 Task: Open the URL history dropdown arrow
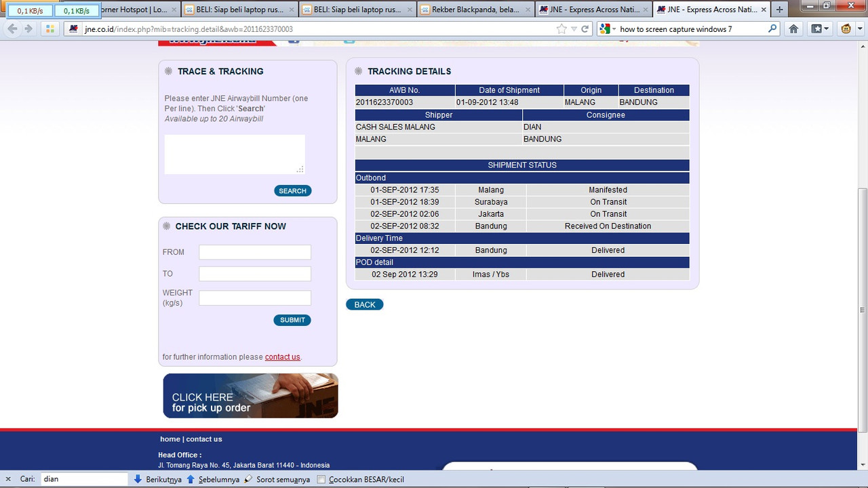[x=574, y=29]
